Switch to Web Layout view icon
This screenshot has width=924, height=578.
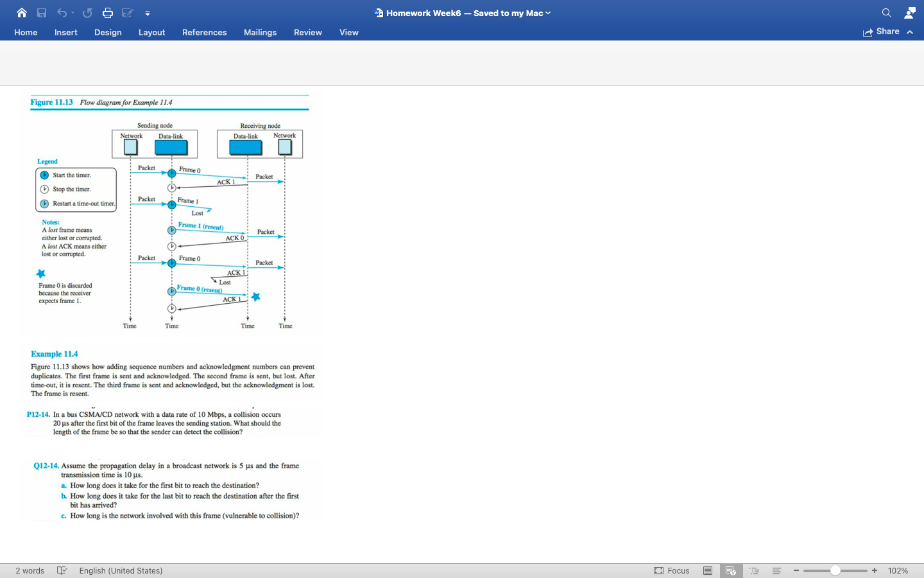click(731, 570)
